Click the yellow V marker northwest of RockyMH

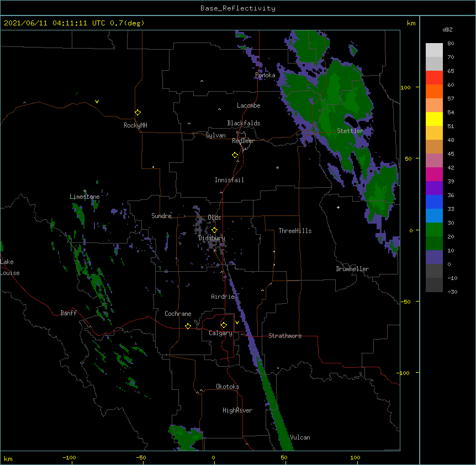point(97,102)
